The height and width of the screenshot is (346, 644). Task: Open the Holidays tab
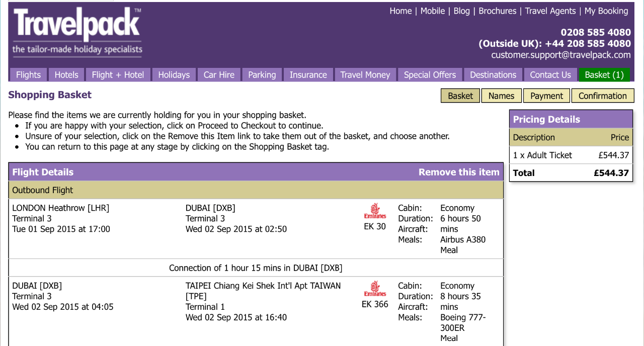coord(174,74)
